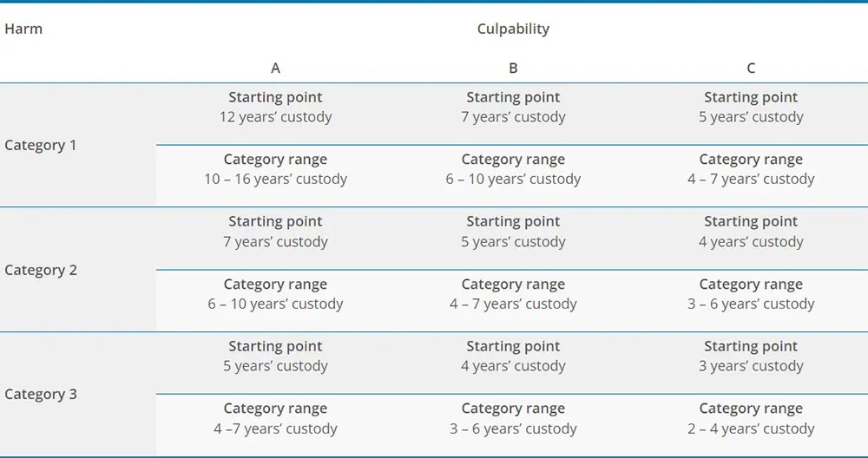868x458 pixels.
Task: Click Category 2 A range 6 – 10 years' custody
Action: point(275,304)
